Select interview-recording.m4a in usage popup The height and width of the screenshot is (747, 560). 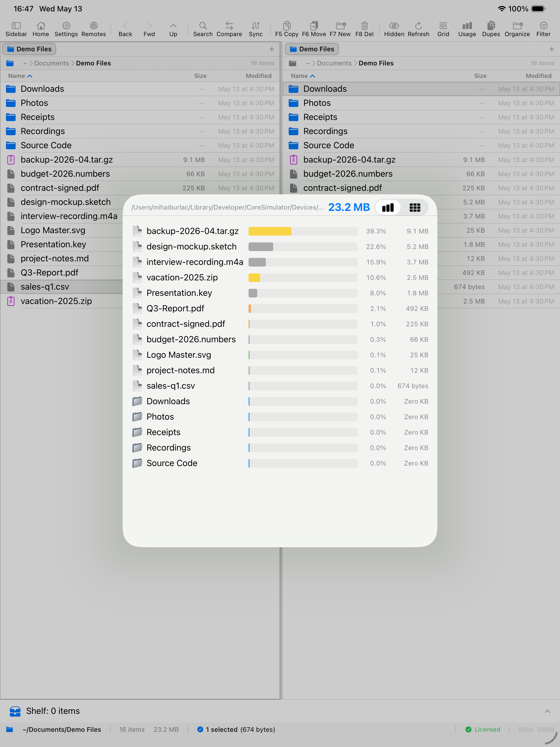280,262
